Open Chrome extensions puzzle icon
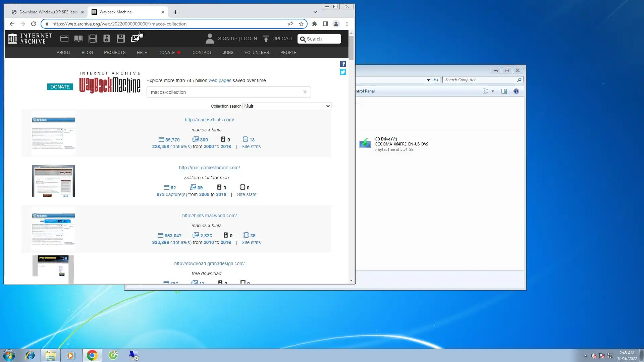Screen dimensions: 644x362 315,24
